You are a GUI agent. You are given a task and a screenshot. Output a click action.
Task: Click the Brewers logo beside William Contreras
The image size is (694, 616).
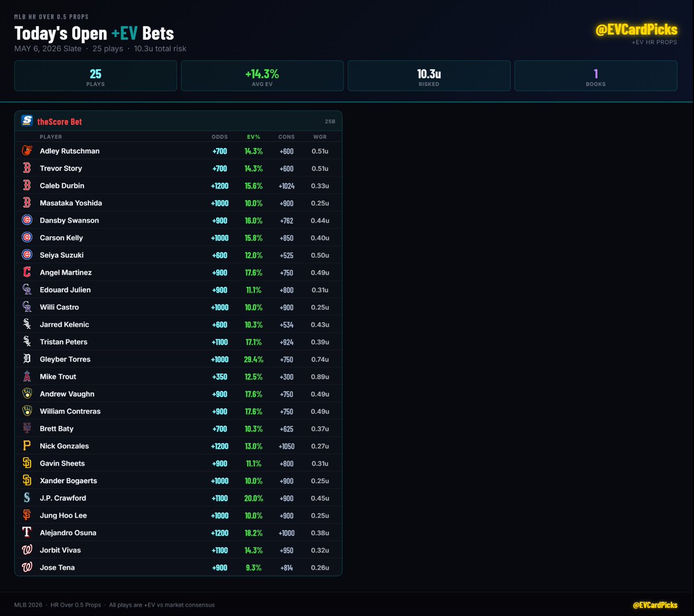click(x=27, y=411)
